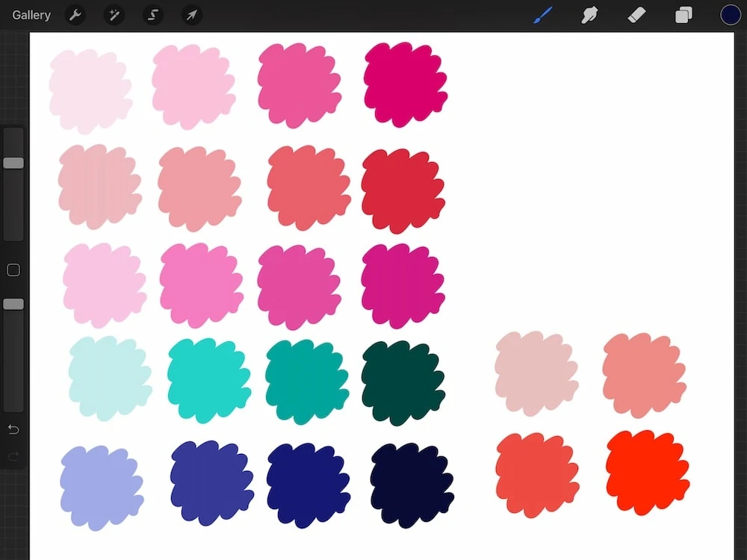This screenshot has width=747, height=560.
Task: Click the darkest midnight blue blob
Action: [412, 486]
